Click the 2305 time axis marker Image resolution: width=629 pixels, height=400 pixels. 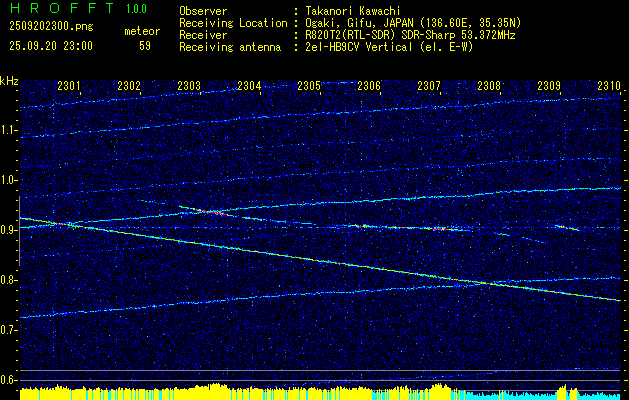309,85
